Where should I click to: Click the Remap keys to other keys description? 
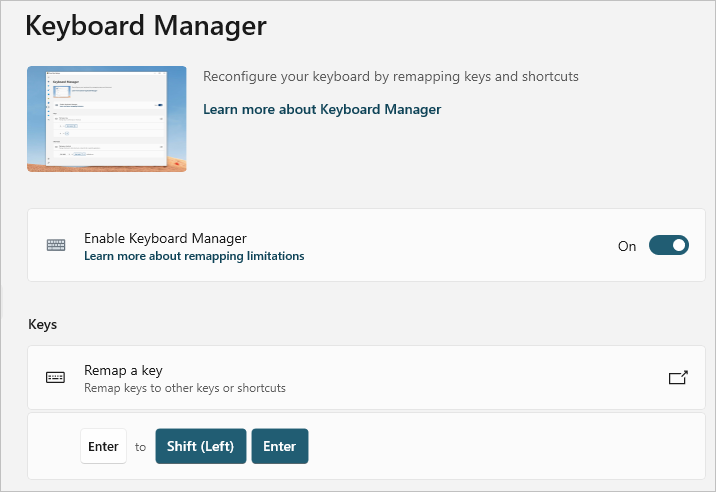pyautogui.click(x=185, y=388)
